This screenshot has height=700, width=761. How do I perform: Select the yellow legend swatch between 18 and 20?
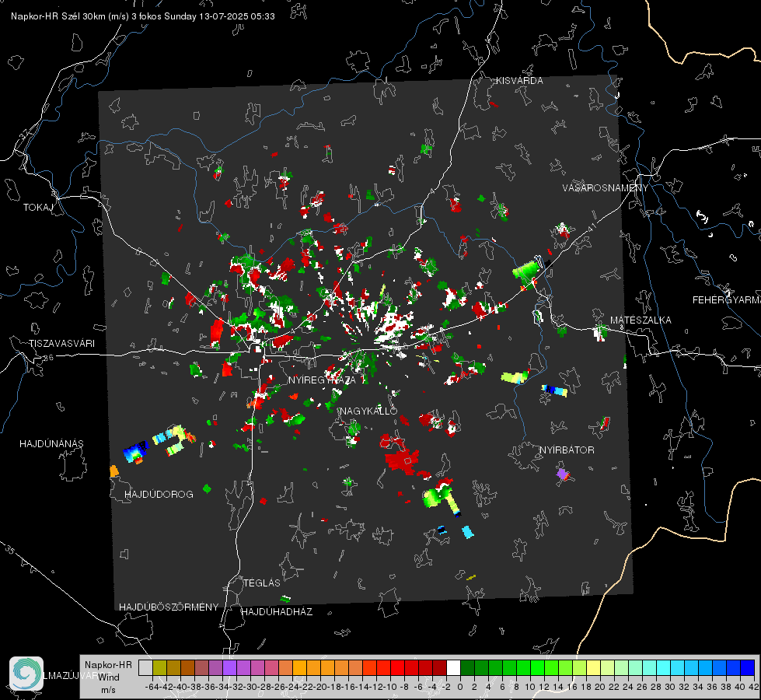point(593,667)
